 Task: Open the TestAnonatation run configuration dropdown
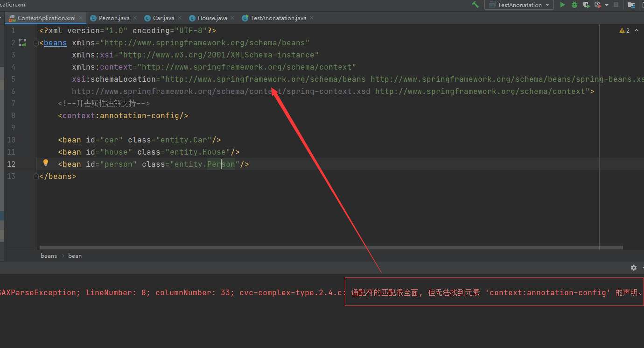(519, 5)
